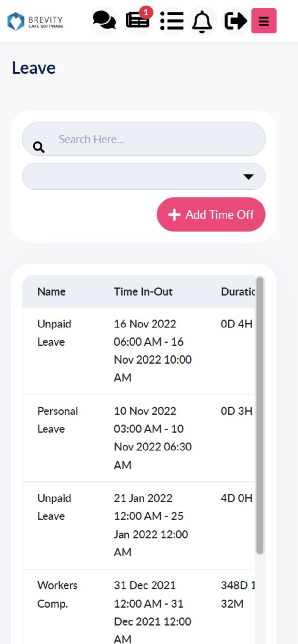The width and height of the screenshot is (298, 644).
Task: Select the Workers Comp. row
Action: tap(139, 607)
